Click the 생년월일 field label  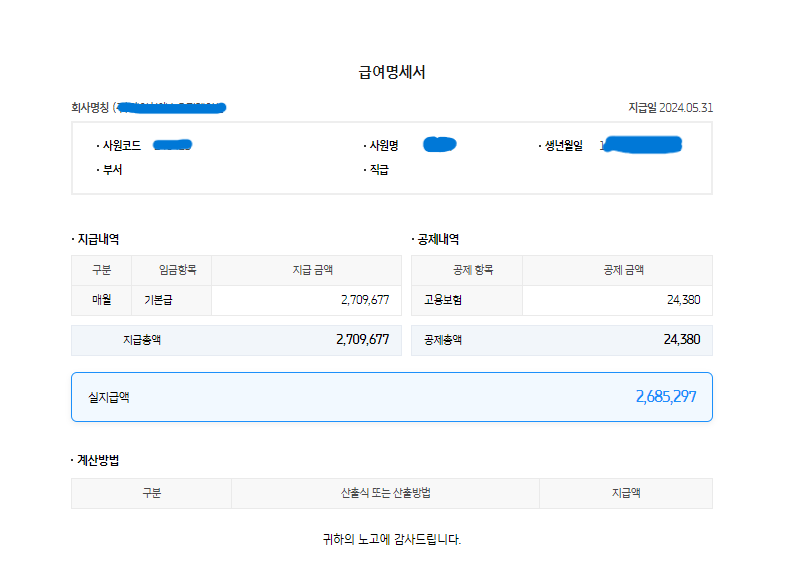tap(563, 146)
